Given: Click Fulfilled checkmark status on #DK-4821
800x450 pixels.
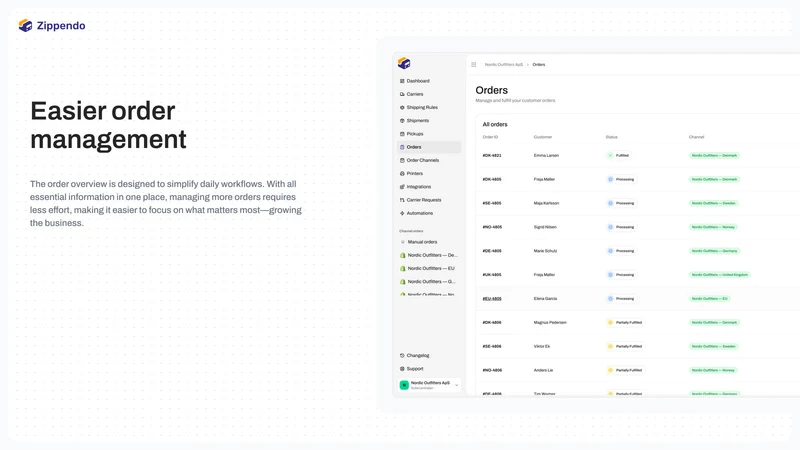Looking at the screenshot, I should [x=610, y=156].
